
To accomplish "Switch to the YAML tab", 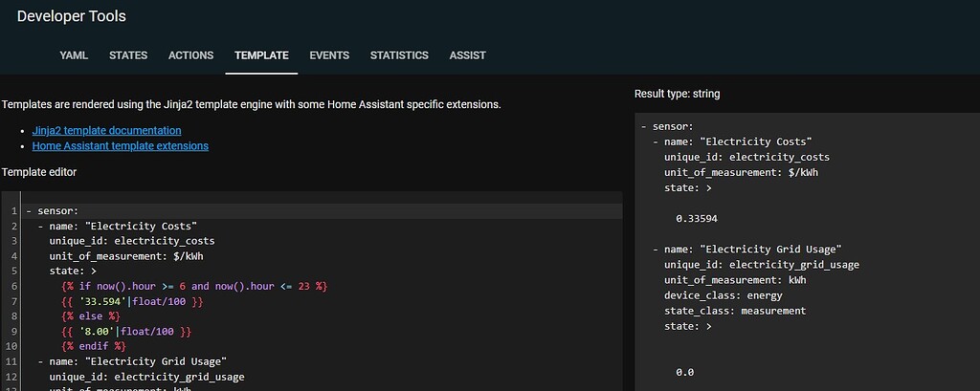I will (74, 55).
